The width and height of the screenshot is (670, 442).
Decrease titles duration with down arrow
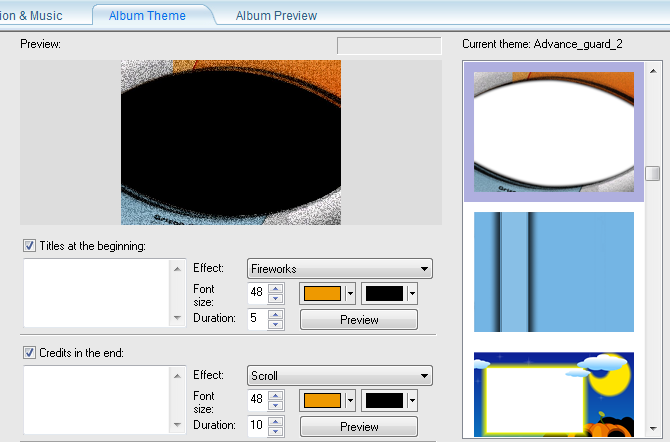[276, 324]
